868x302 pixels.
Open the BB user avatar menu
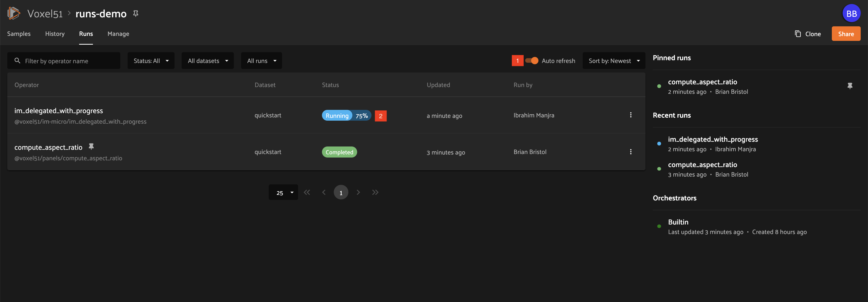pos(851,14)
